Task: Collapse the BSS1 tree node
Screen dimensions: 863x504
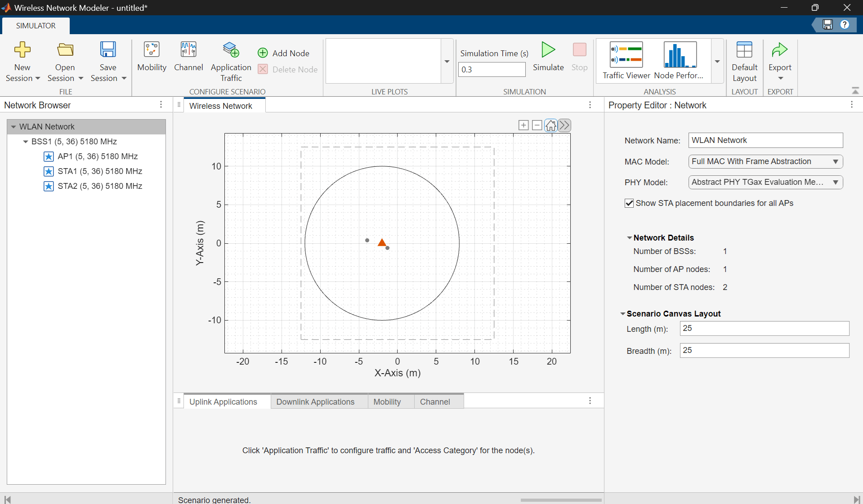Action: click(x=26, y=142)
